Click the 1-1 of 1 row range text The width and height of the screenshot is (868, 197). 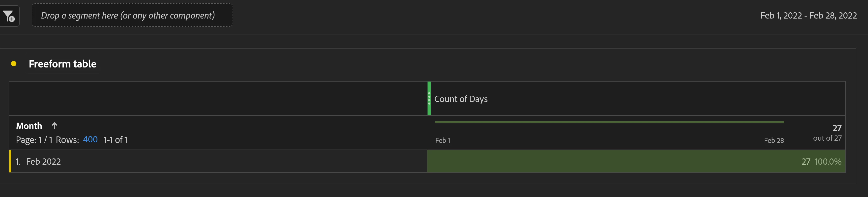[x=116, y=139]
